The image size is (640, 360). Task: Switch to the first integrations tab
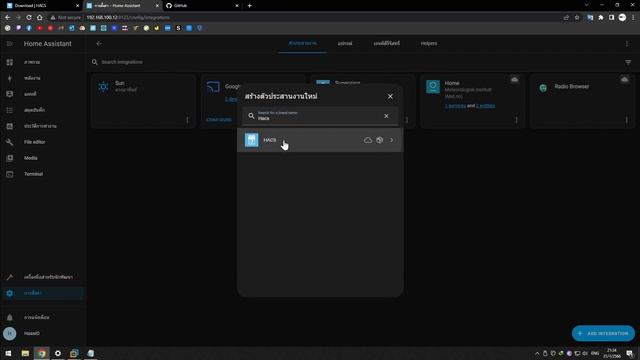pyautogui.click(x=302, y=43)
